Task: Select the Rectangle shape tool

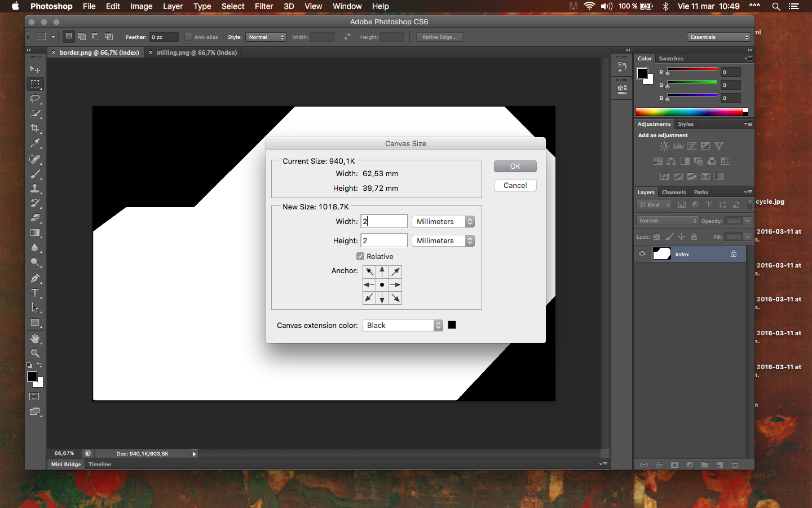Action: click(35, 323)
